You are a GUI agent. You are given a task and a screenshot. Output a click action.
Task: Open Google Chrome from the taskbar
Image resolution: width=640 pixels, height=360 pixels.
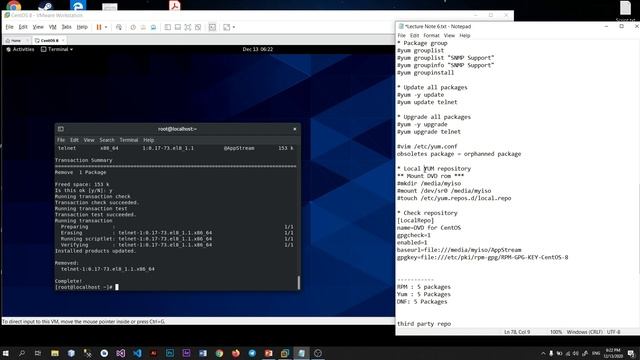pyautogui.click(x=219, y=353)
